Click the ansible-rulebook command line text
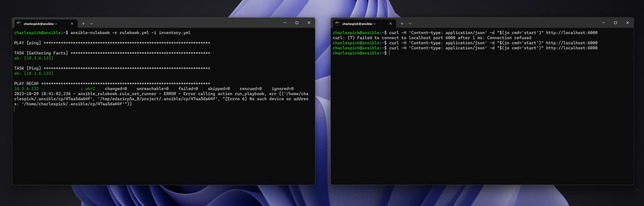The height and width of the screenshot is (206, 644). (x=130, y=33)
